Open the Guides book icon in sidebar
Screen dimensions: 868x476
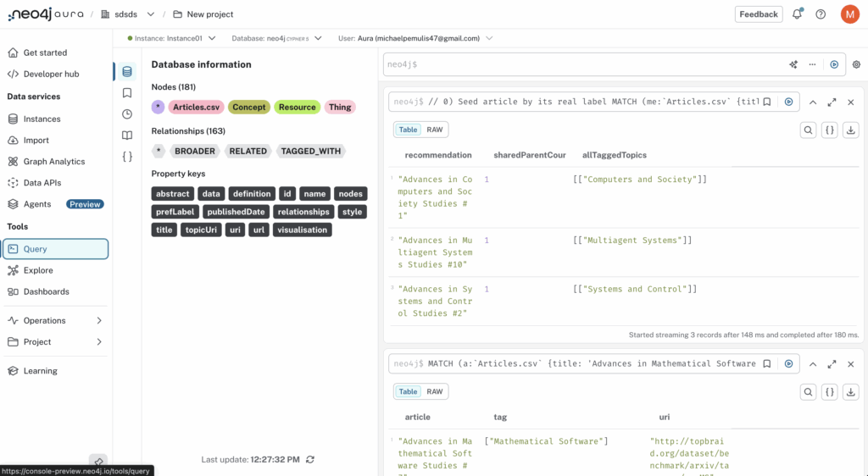click(x=127, y=136)
